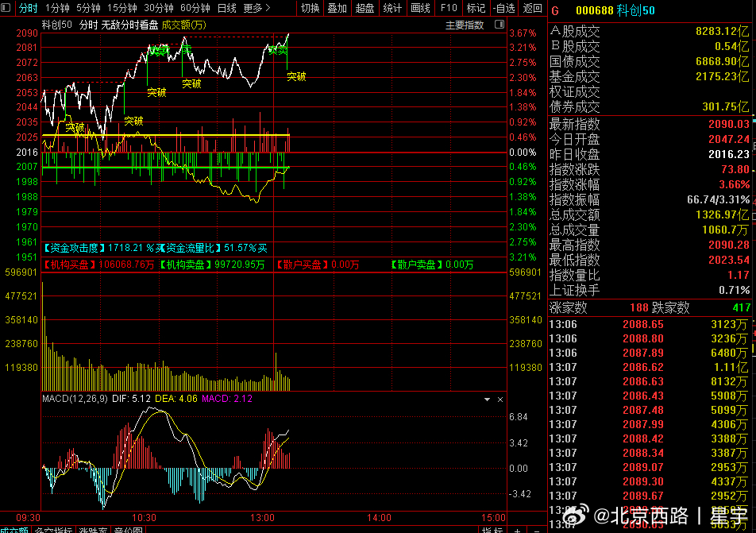Click the 叠加 overlay button

tap(337, 8)
